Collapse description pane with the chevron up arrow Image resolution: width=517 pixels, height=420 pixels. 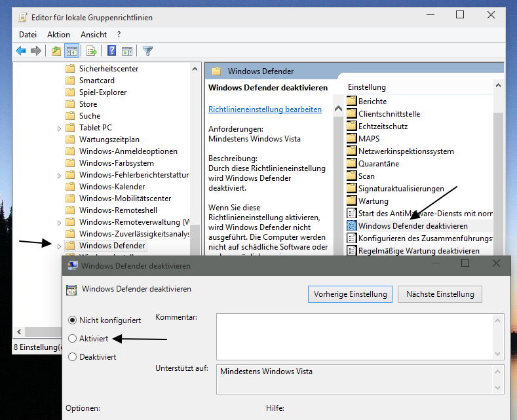(x=338, y=109)
